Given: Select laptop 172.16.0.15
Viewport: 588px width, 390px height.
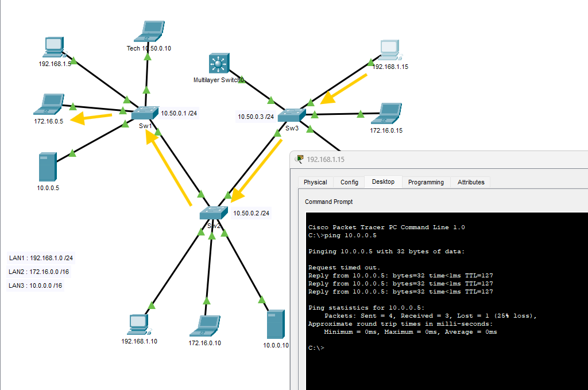Looking at the screenshot, I should (x=386, y=114).
